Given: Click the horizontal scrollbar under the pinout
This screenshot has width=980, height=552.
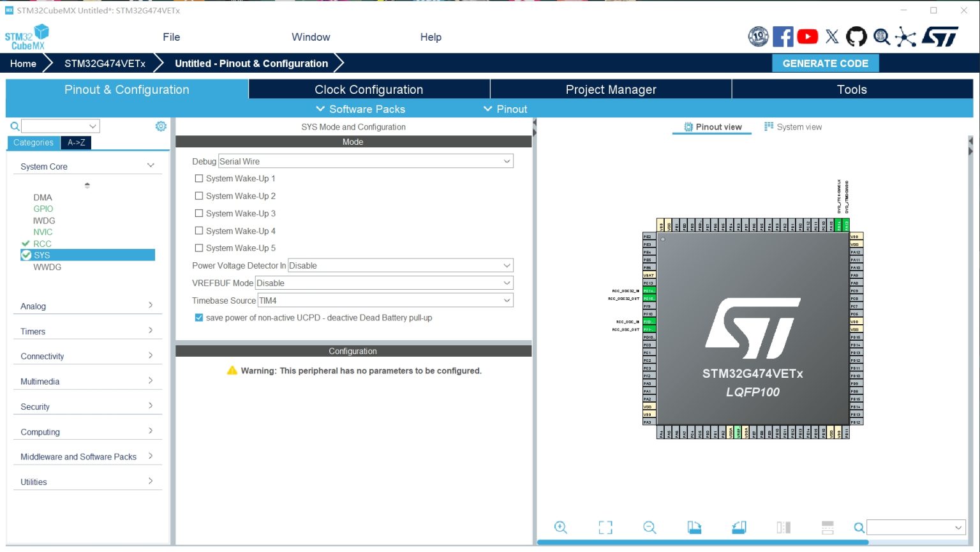Looking at the screenshot, I should (x=702, y=542).
